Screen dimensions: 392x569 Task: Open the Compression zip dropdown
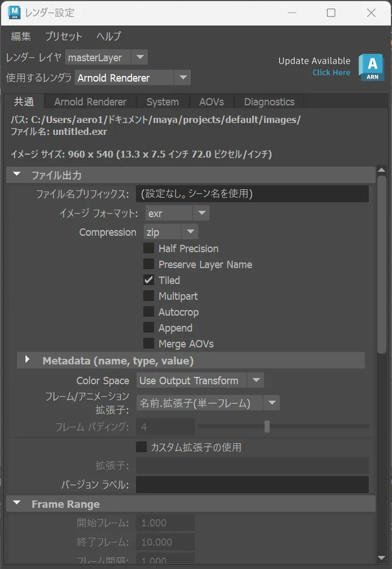click(171, 232)
